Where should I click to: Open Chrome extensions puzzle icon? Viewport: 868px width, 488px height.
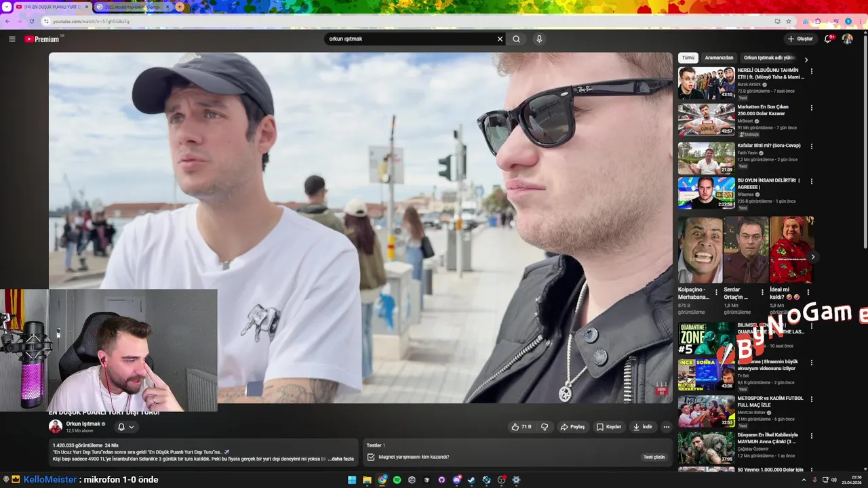[x=818, y=21]
